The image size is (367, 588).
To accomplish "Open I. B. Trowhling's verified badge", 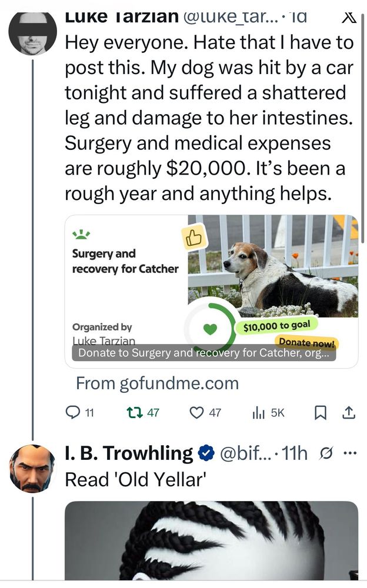I will [205, 453].
